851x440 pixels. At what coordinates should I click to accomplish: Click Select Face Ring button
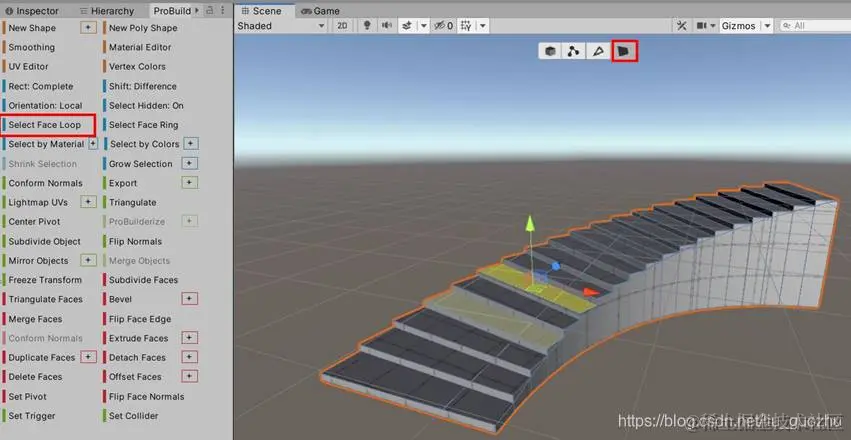[x=143, y=125]
